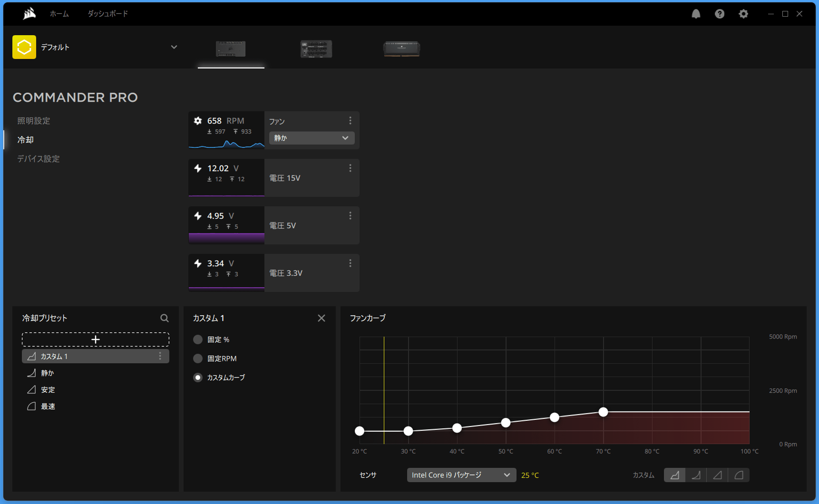Select the 固定RPM radio option
Image resolution: width=819 pixels, height=504 pixels.
coord(198,359)
